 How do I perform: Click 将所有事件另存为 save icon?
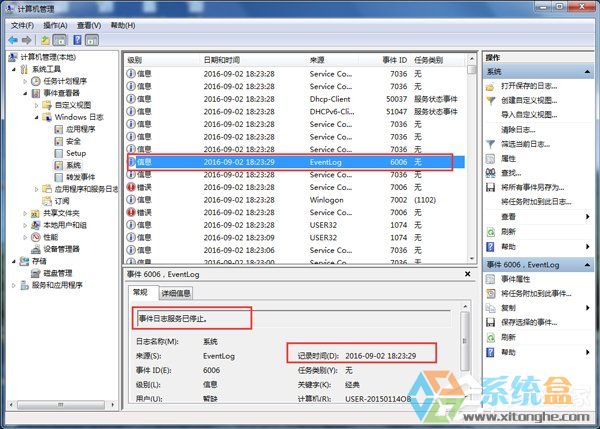pyautogui.click(x=491, y=188)
